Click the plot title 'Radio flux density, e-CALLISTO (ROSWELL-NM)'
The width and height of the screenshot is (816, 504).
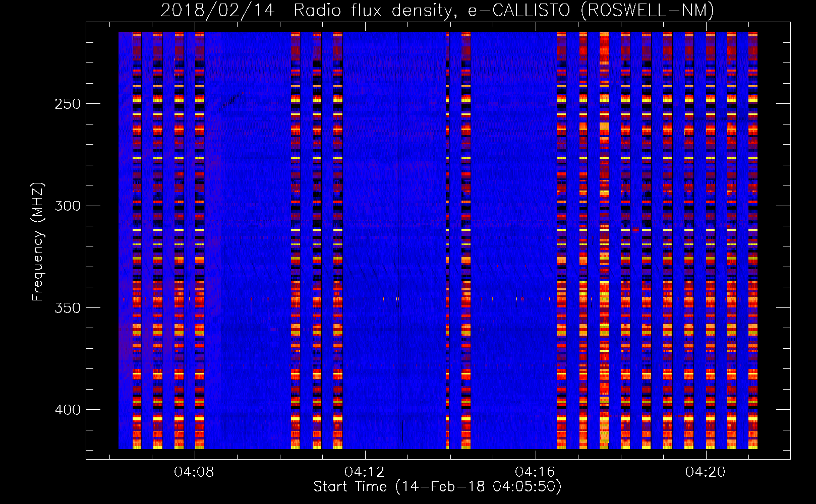pyautogui.click(x=504, y=10)
